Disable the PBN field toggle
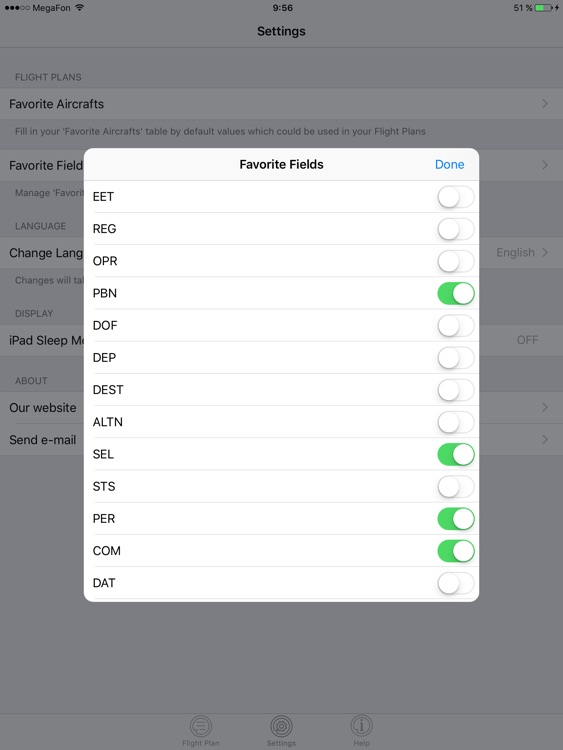 [456, 294]
